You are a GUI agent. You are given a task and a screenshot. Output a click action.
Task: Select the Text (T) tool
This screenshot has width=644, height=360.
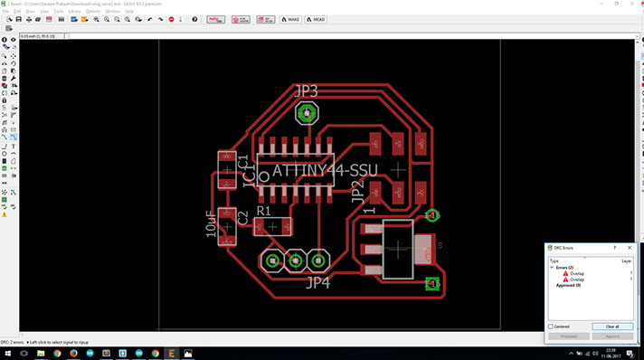[14, 146]
